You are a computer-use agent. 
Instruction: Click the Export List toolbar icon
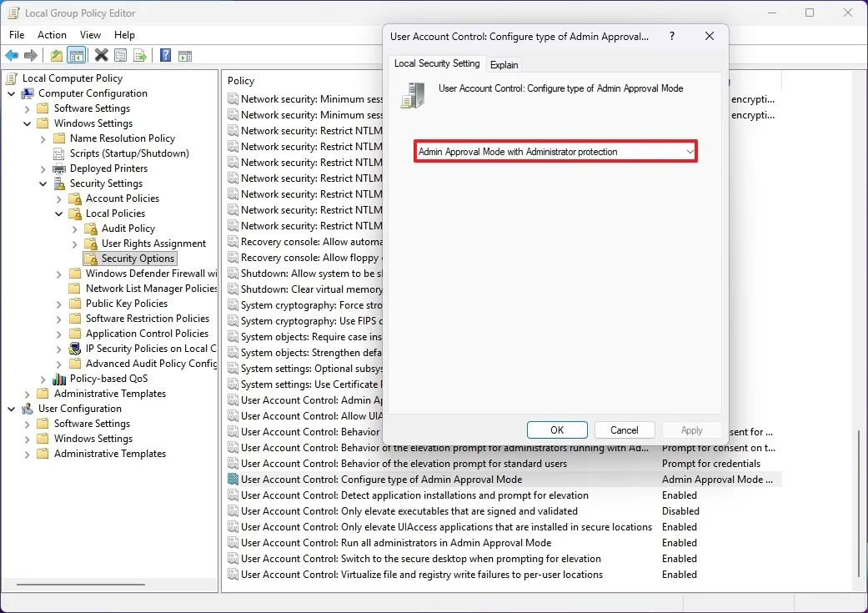click(140, 56)
